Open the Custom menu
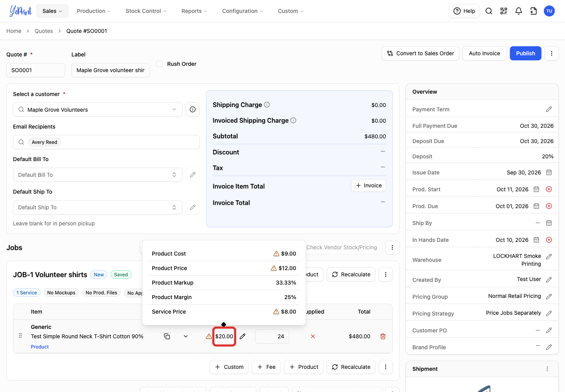This screenshot has height=392, width=565. (x=291, y=11)
